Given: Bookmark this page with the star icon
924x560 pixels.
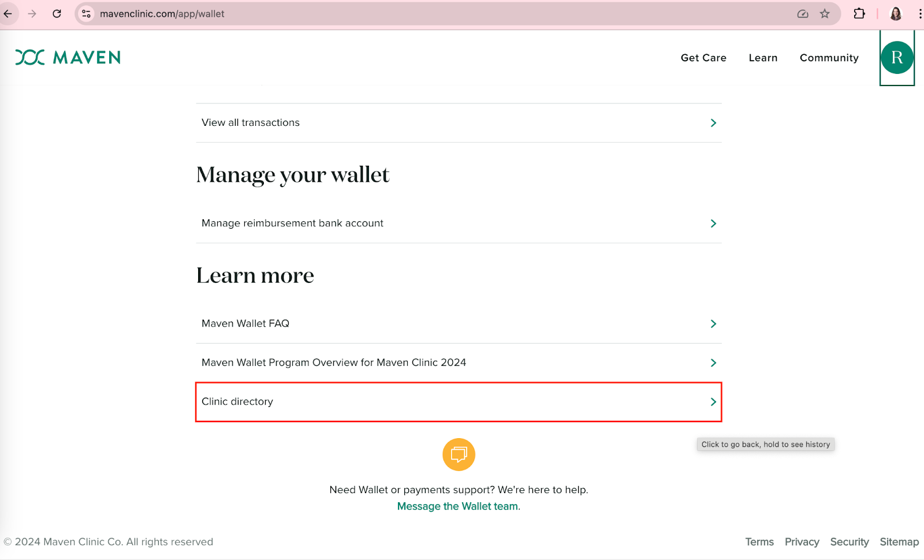Looking at the screenshot, I should (825, 14).
